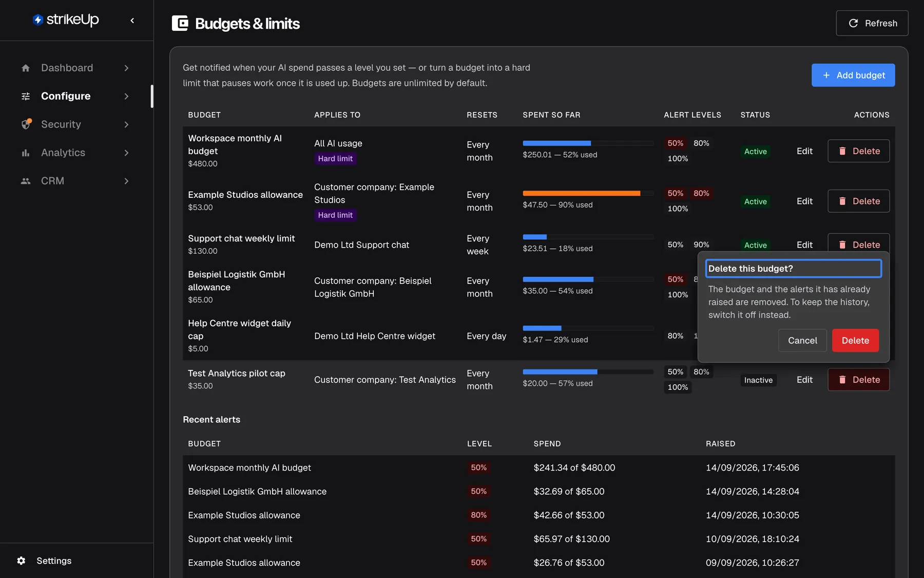
Task: Add a new budget
Action: (853, 75)
